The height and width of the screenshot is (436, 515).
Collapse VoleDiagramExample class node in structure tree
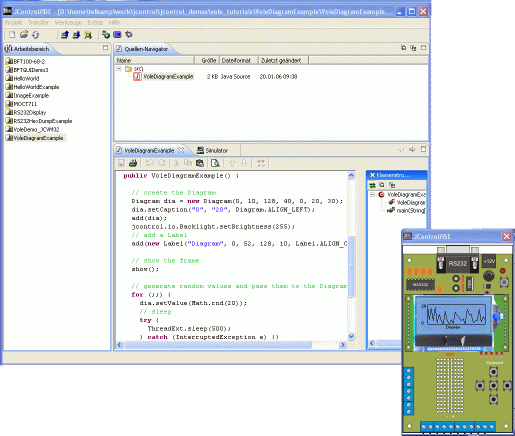pos(373,194)
